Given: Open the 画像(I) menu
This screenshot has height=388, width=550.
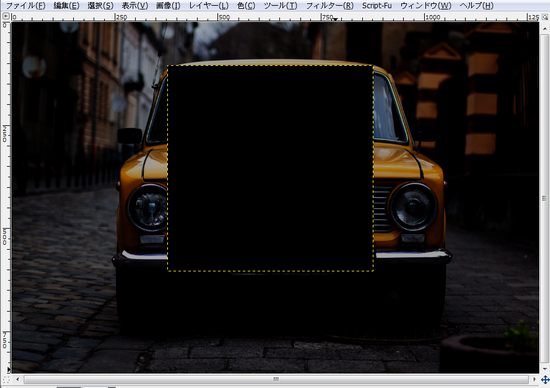Looking at the screenshot, I should (168, 6).
